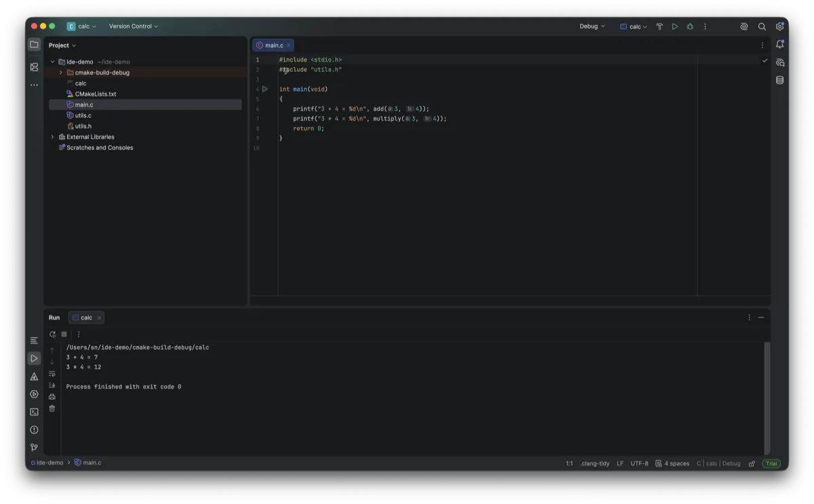The image size is (814, 504).
Task: Open the AI Assistant swirl icon in title bar
Action: pyautogui.click(x=744, y=26)
